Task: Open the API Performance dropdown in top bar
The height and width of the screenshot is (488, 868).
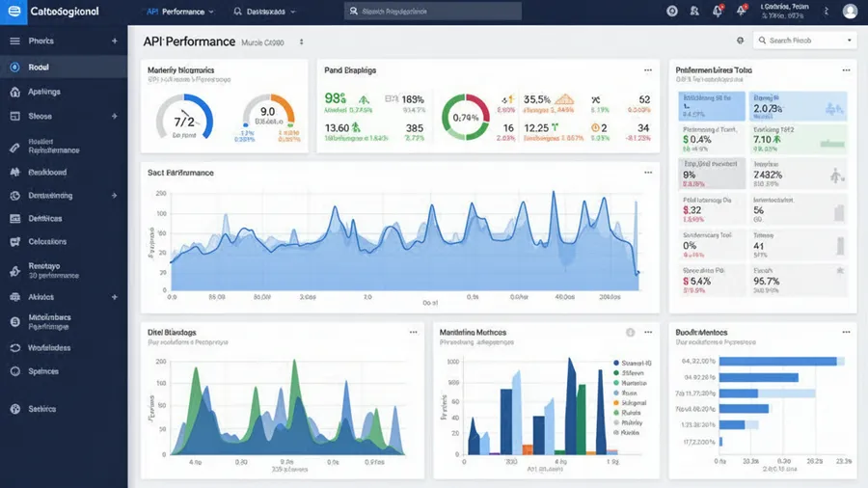Action: pyautogui.click(x=179, y=12)
